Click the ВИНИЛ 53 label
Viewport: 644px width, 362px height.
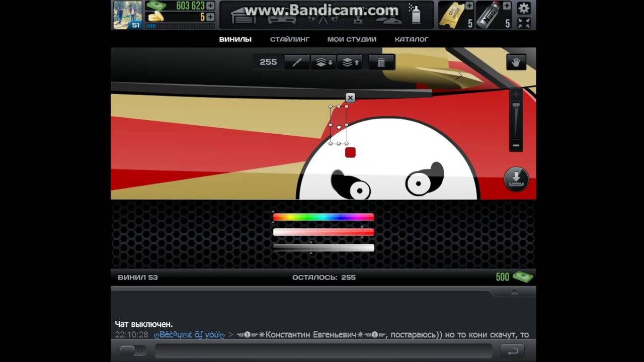(x=138, y=277)
